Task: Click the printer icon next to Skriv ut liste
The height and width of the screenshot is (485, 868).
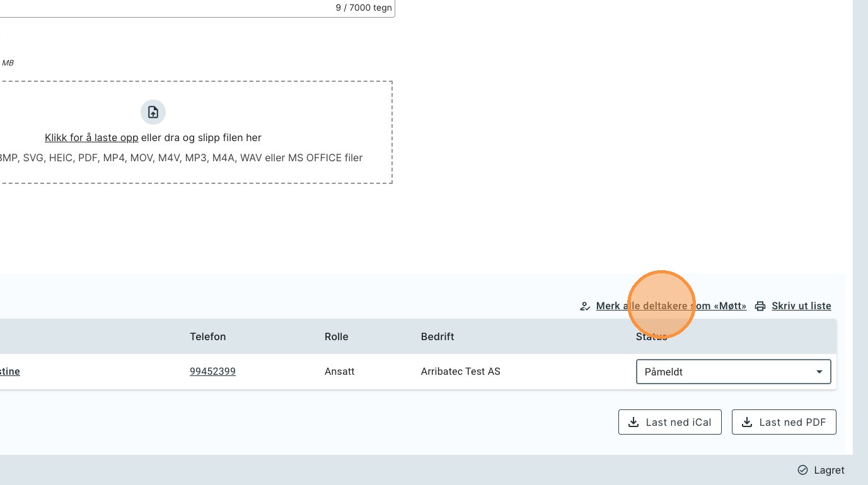Action: [761, 306]
